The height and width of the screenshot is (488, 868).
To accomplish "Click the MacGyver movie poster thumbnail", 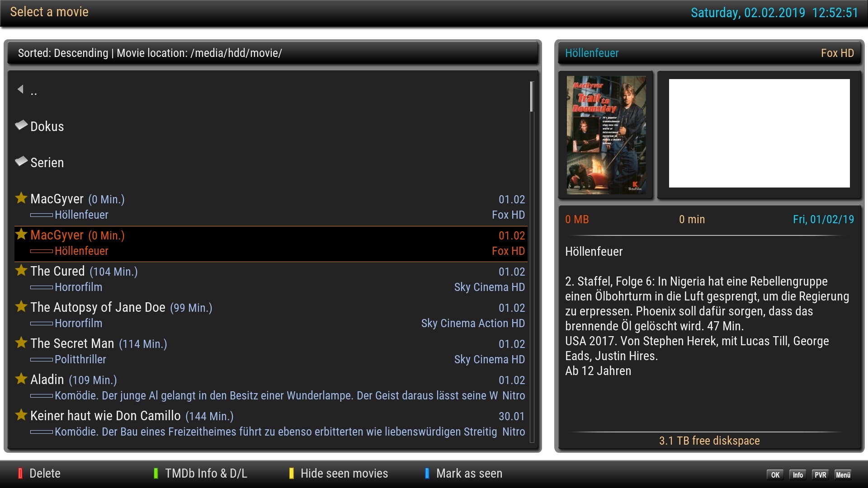I will pos(606,135).
